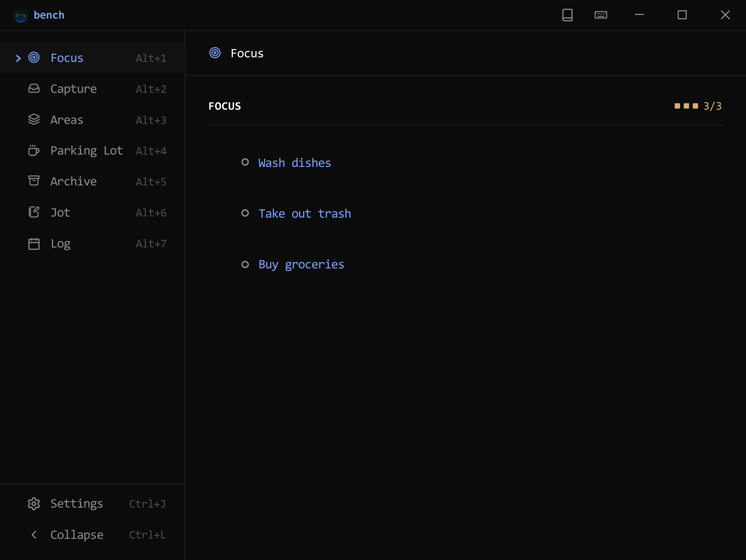Close the bench window

pos(725,15)
